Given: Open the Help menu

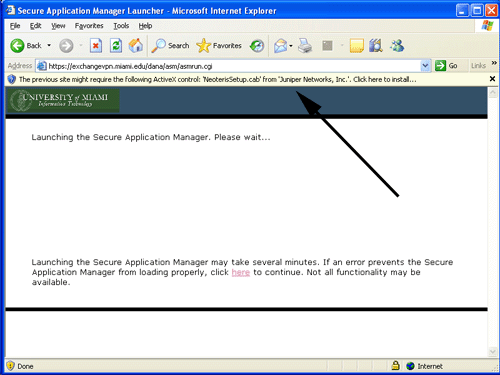Looking at the screenshot, I should 145,26.
